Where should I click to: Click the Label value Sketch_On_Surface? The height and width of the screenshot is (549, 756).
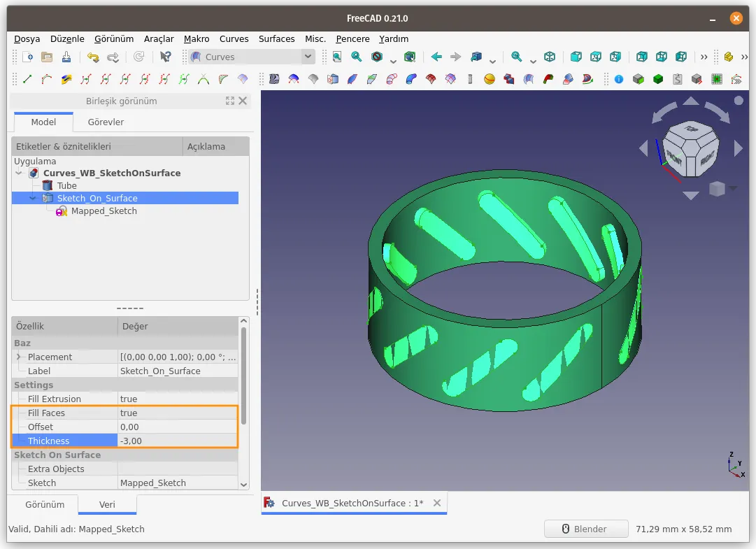[x=178, y=371]
